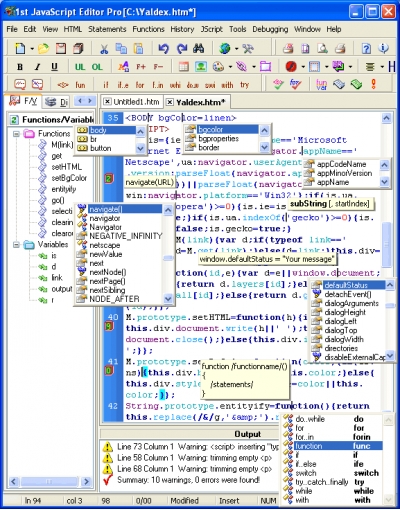Image resolution: width=400 pixels, height=510 pixels.
Task: Close the Yaldex.htm tab with X
Action: point(170,102)
